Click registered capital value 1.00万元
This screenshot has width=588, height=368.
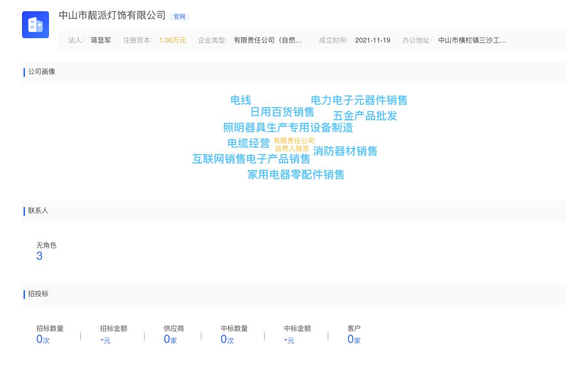pyautogui.click(x=172, y=41)
